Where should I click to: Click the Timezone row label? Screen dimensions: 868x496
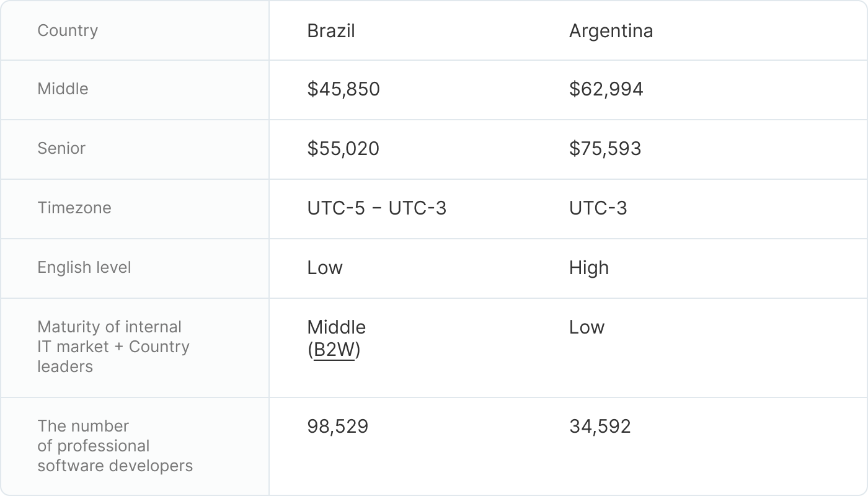(74, 208)
